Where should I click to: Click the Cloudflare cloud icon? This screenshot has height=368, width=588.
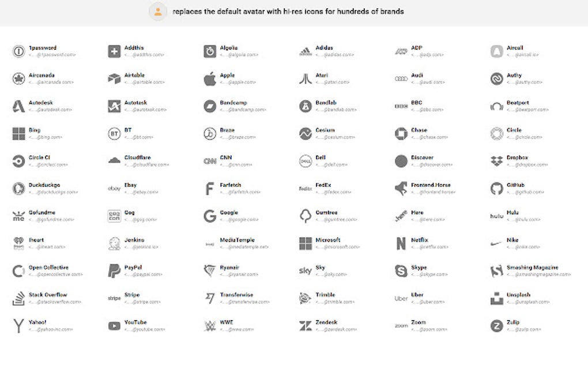pyautogui.click(x=113, y=160)
